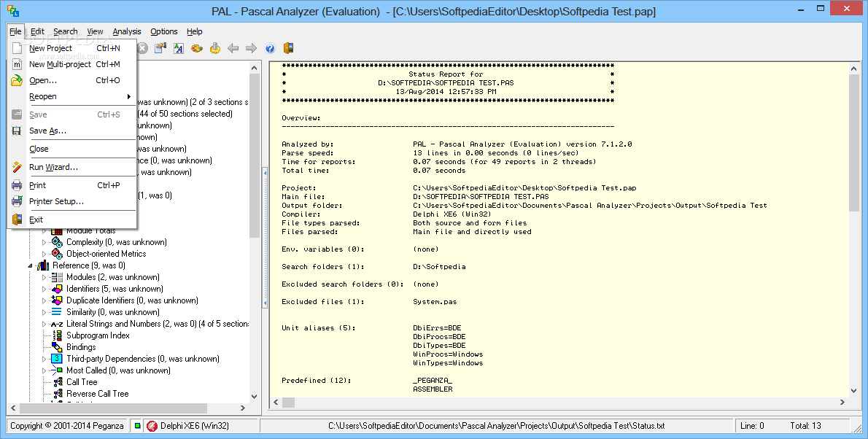Click tree panel vertical scrollbar down arrow
The width and height of the screenshot is (868, 439).
[x=254, y=396]
